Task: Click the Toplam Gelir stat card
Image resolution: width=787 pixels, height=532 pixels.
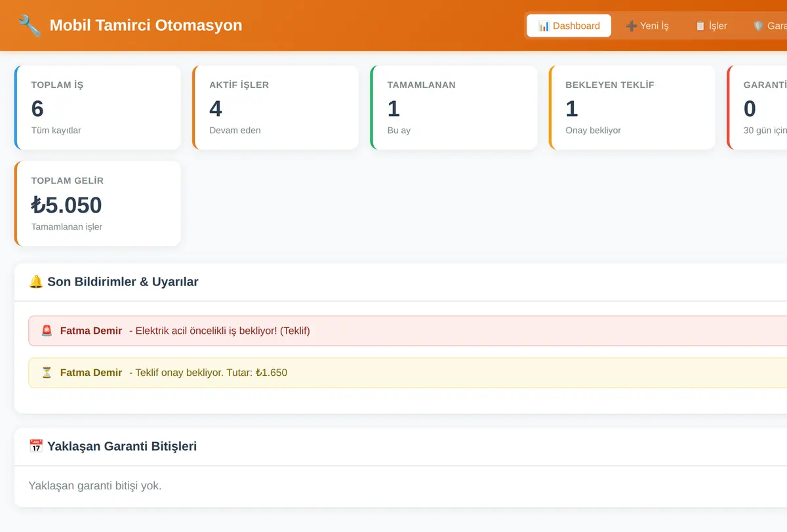Action: click(97, 203)
